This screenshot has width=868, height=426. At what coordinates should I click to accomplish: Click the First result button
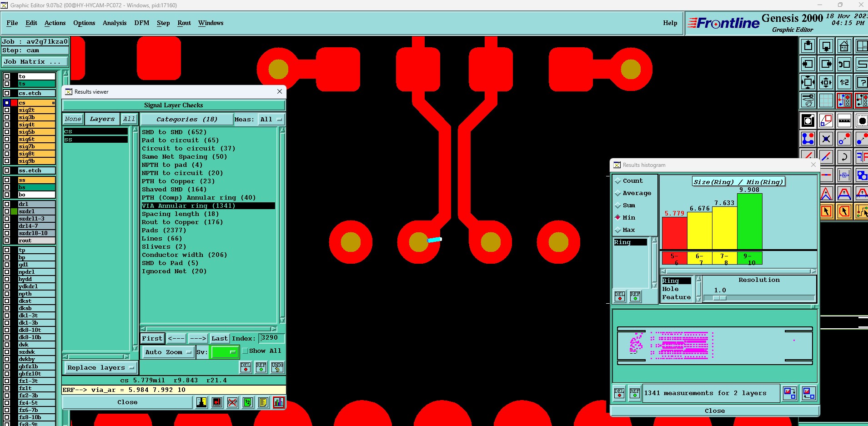[152, 338]
